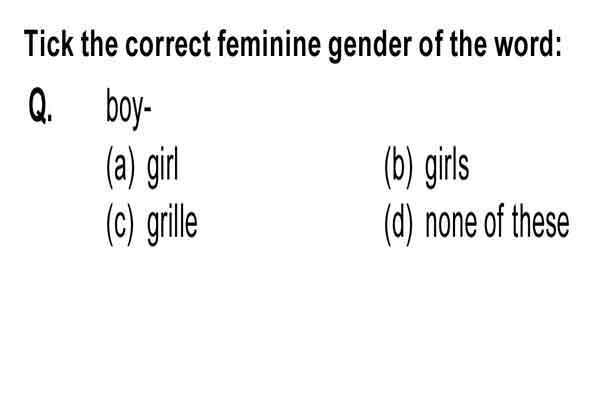Click the (c) letter label
Image resolution: width=600 pixels, height=400 pixels.
point(121,225)
